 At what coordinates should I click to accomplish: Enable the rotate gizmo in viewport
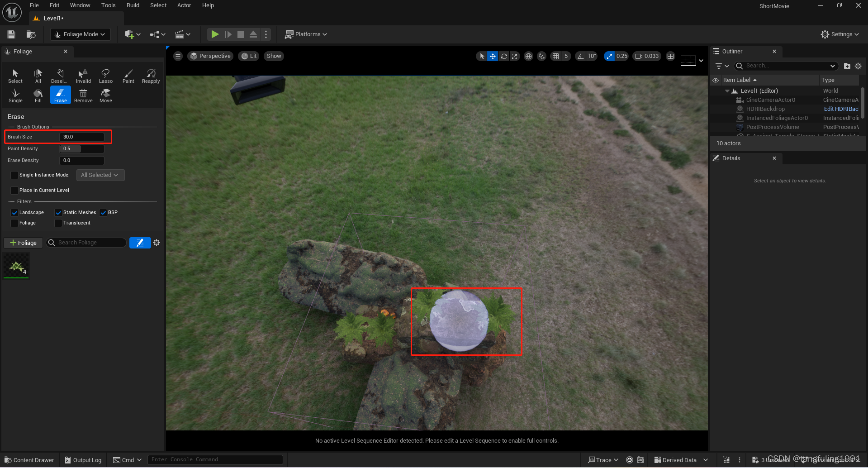[503, 56]
